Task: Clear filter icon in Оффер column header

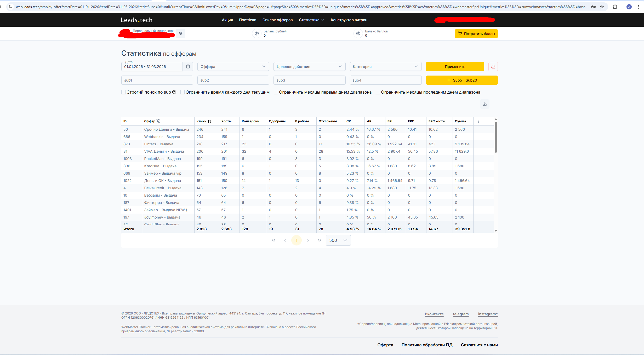Action: pyautogui.click(x=158, y=121)
